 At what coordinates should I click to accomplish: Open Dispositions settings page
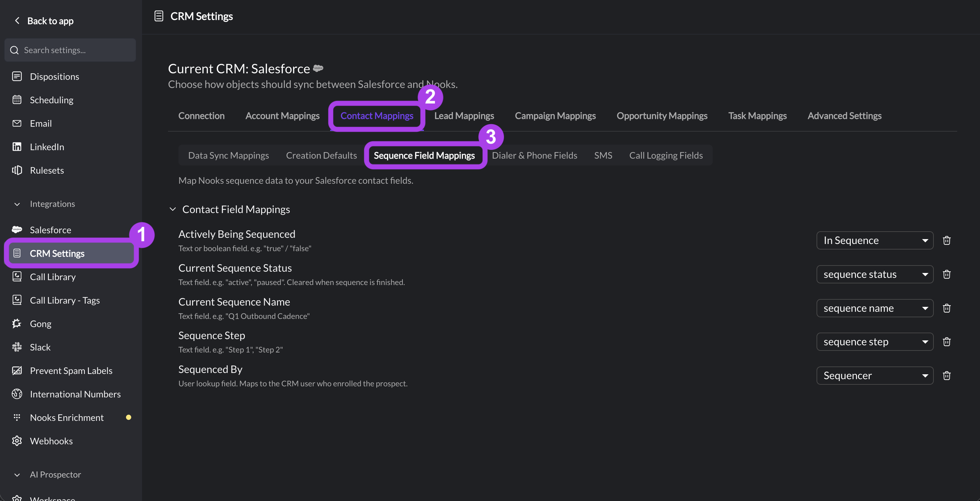click(54, 76)
